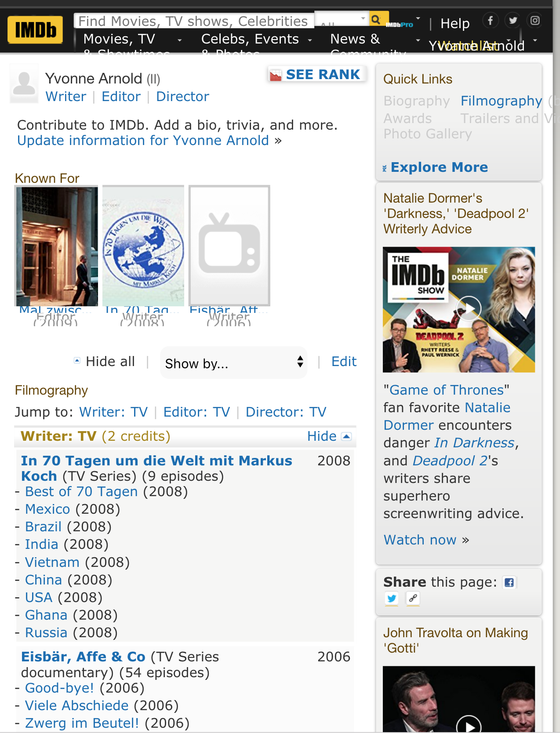Open the China episode link
Image resolution: width=560 pixels, height=733 pixels.
coord(44,580)
